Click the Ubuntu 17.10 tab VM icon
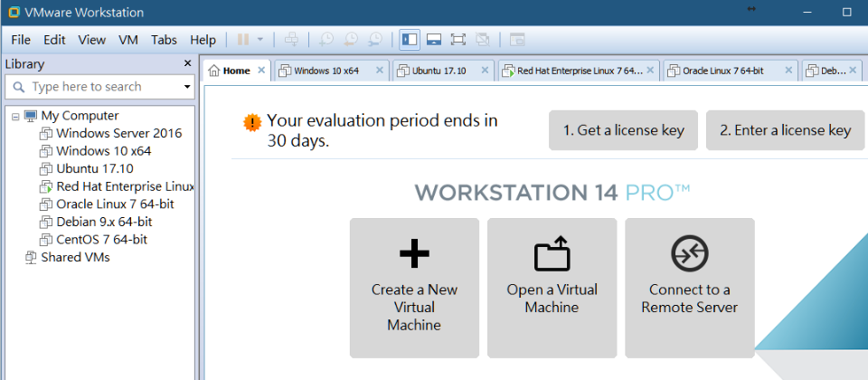The width and height of the screenshot is (868, 380). tap(403, 71)
